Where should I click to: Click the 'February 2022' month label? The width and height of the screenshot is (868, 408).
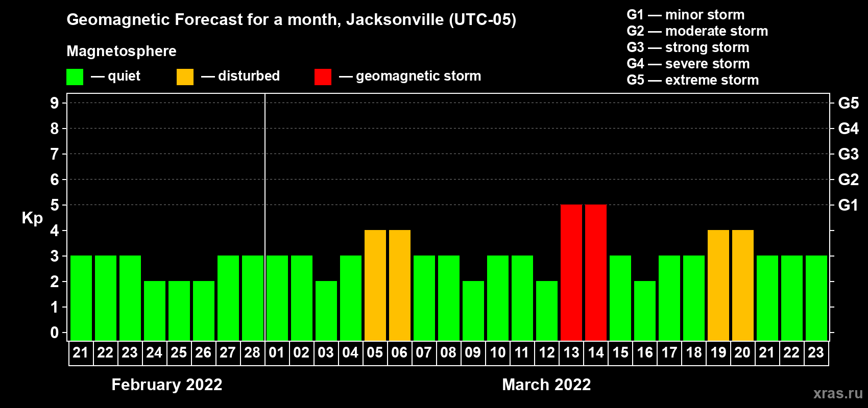tap(167, 385)
